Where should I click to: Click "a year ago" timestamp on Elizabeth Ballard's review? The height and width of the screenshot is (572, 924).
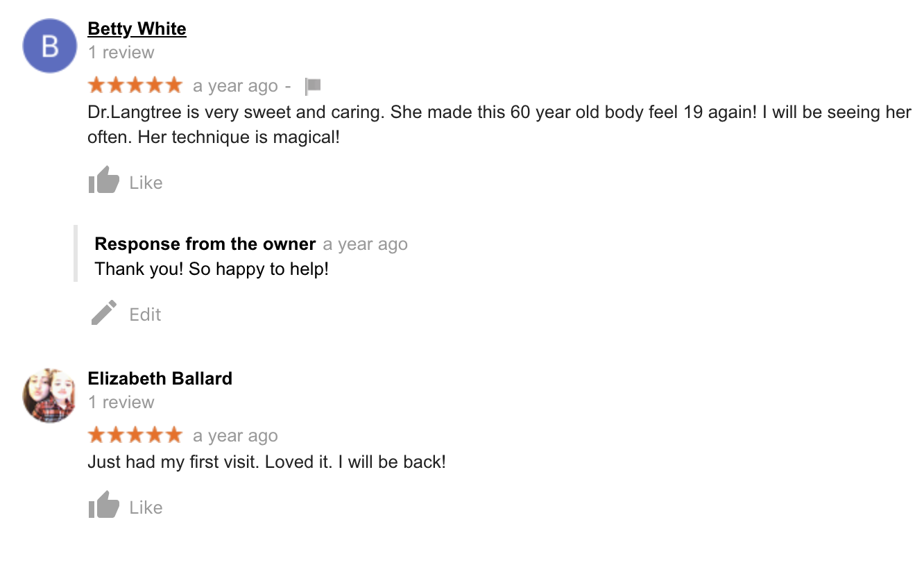(x=235, y=436)
